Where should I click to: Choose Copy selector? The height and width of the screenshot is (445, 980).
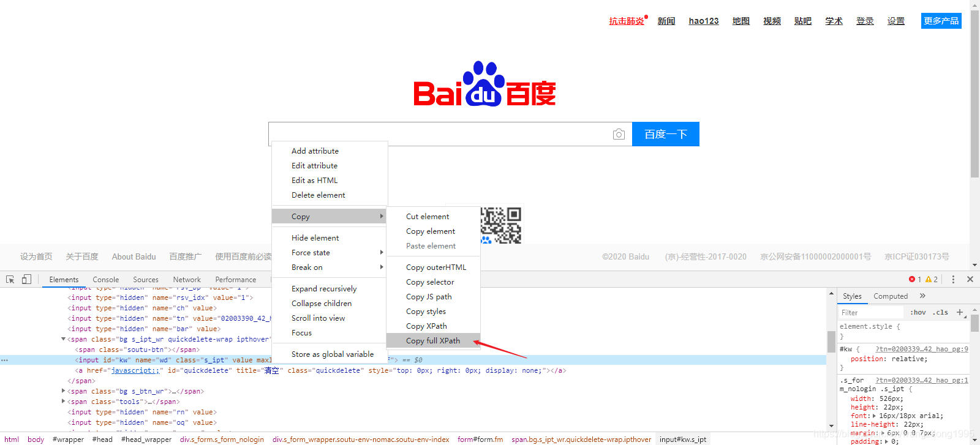click(433, 282)
